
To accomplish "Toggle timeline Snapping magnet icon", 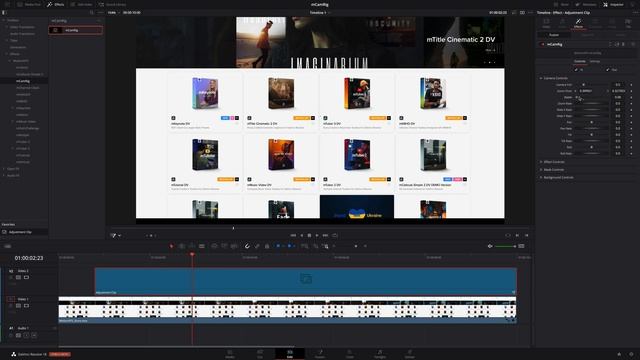I will pos(247,246).
